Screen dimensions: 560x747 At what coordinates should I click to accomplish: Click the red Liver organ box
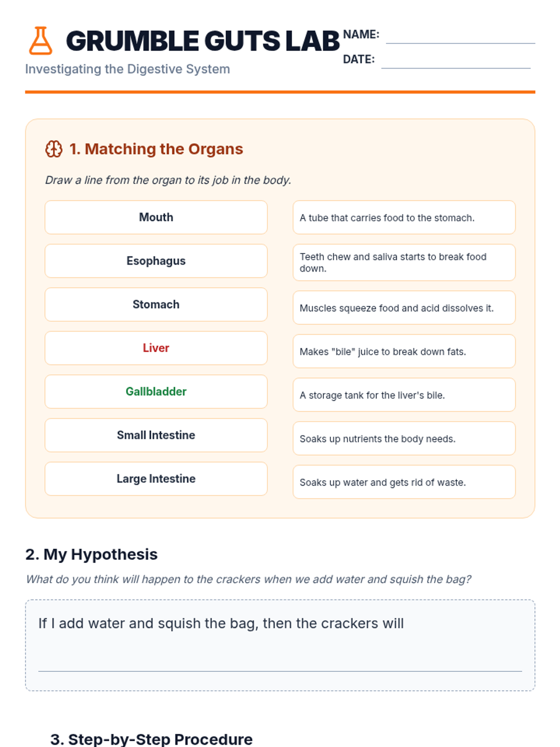point(156,348)
